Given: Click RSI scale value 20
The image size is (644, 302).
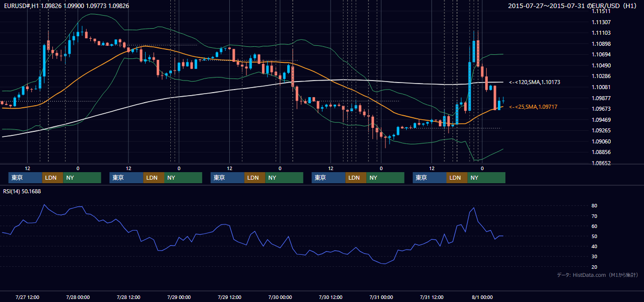Looking at the screenshot, I should click(594, 267).
